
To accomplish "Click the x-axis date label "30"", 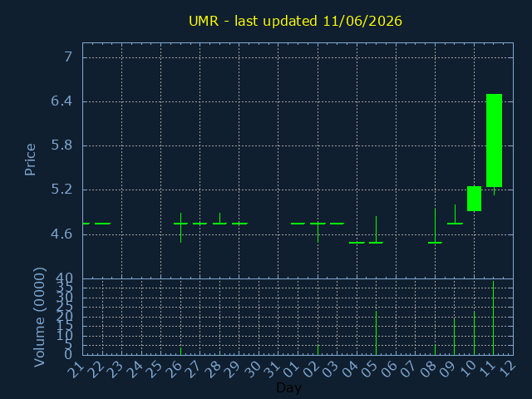I will pos(252,369).
